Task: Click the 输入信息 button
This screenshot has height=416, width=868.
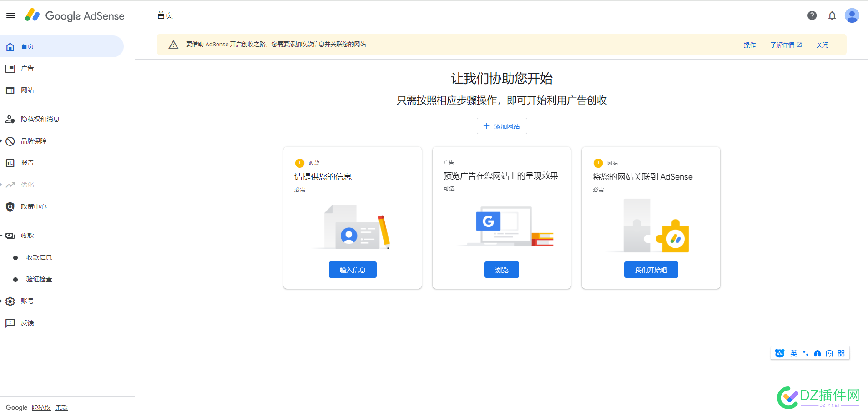Action: point(353,270)
